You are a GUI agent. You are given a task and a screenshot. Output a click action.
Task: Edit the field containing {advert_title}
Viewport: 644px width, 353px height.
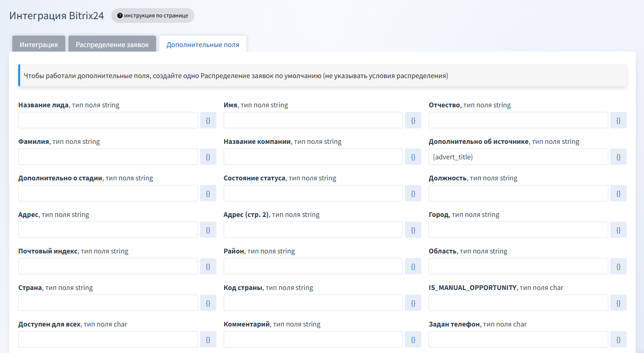pyautogui.click(x=518, y=157)
